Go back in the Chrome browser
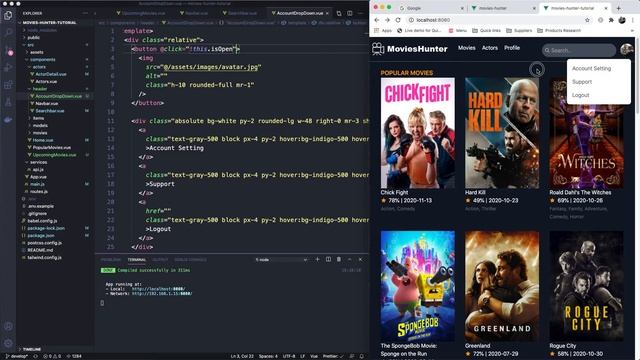Viewport: 640px width, 360px height. point(376,20)
